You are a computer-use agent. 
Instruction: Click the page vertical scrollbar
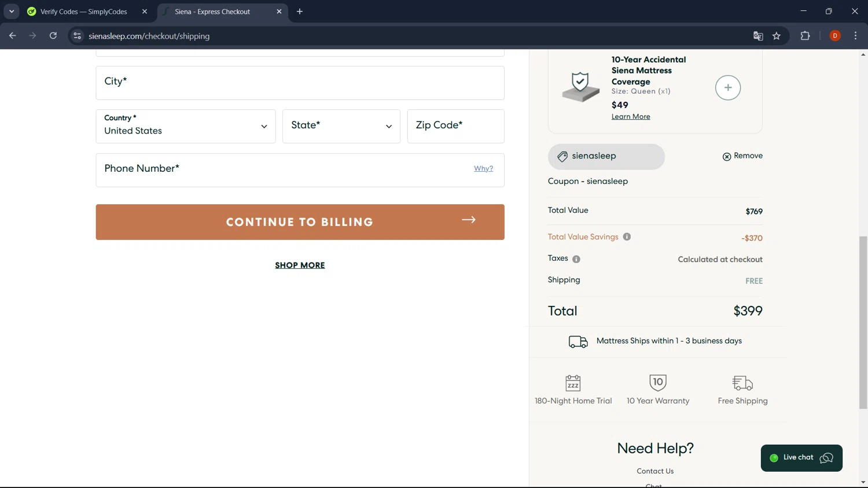coord(863,322)
